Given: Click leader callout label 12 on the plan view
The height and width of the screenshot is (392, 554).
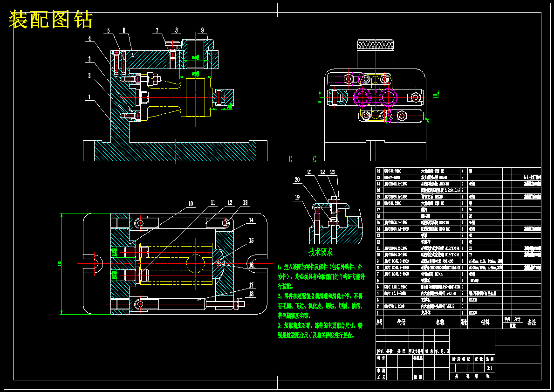Looking at the screenshot, I should [230, 203].
